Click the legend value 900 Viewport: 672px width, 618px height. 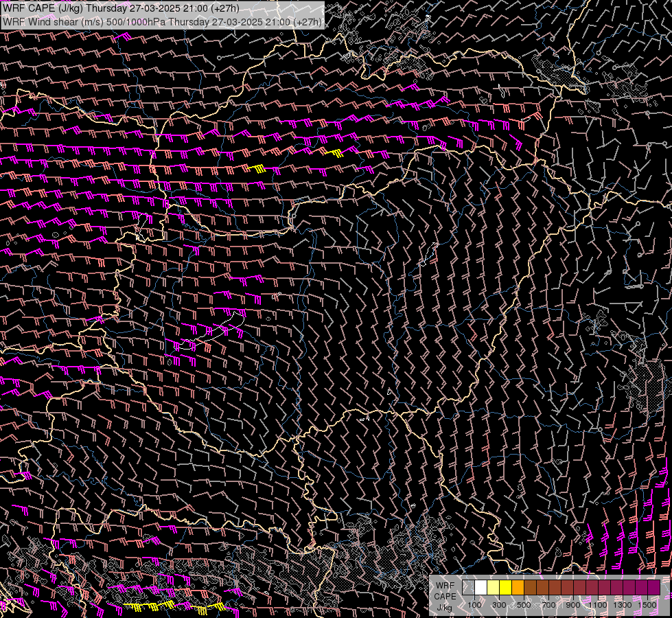[573, 605]
